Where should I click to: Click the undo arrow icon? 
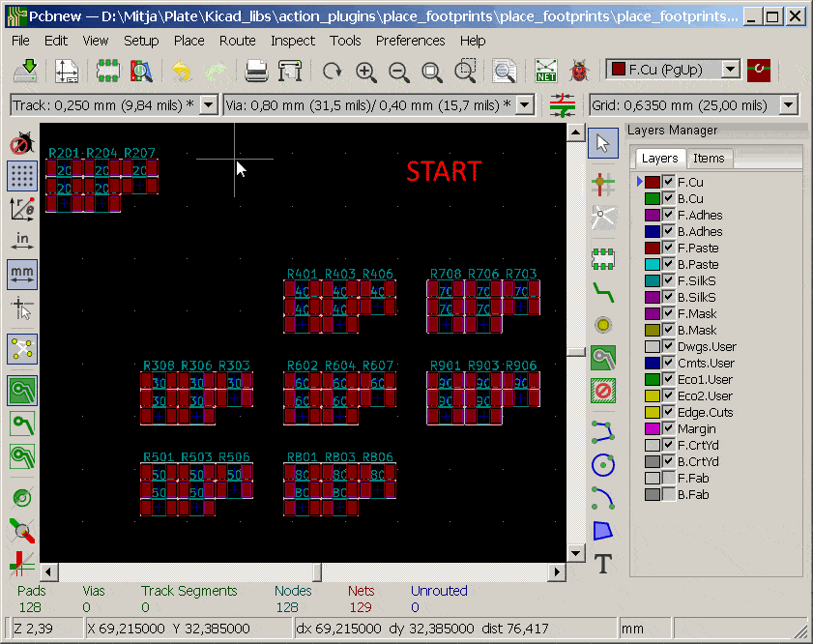tap(182, 71)
